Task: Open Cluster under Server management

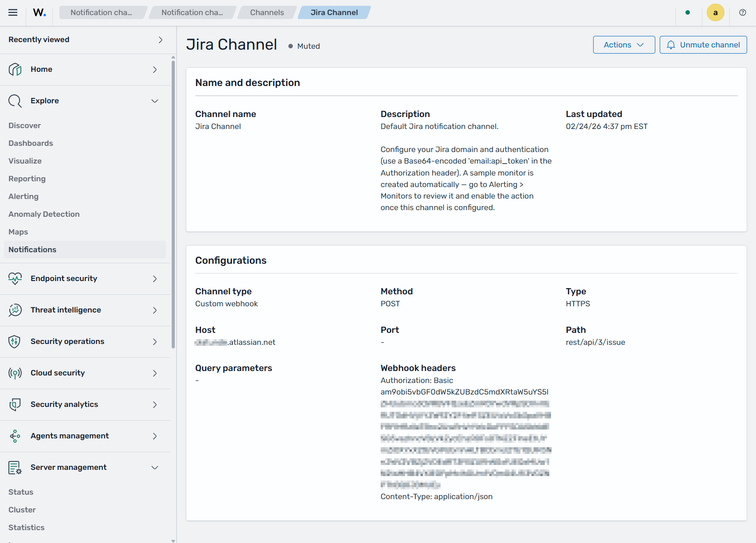Action: [x=22, y=510]
